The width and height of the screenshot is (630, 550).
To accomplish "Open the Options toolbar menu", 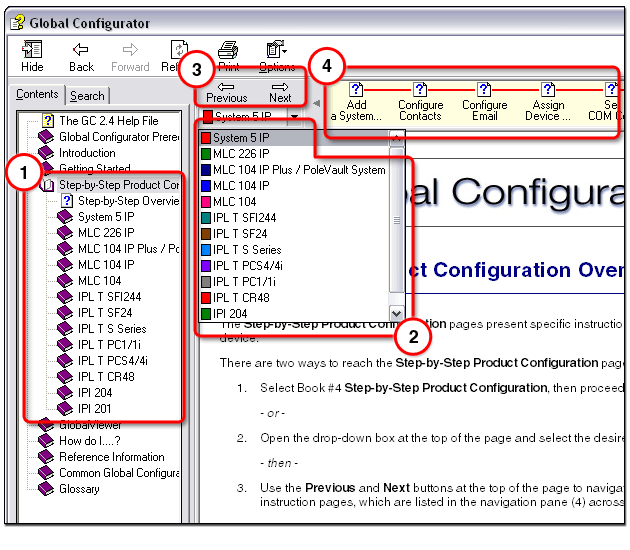I will 277,50.
